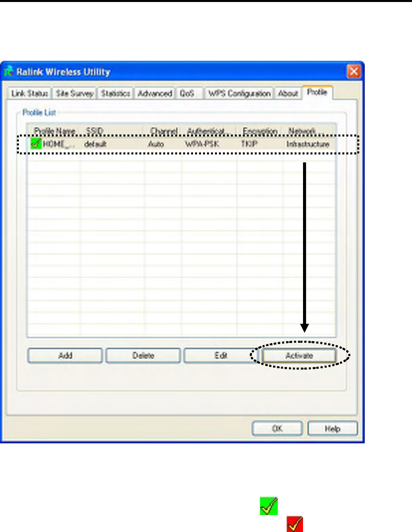The image size is (412, 532).
Task: Open Help from the bottom button
Action: click(332, 428)
